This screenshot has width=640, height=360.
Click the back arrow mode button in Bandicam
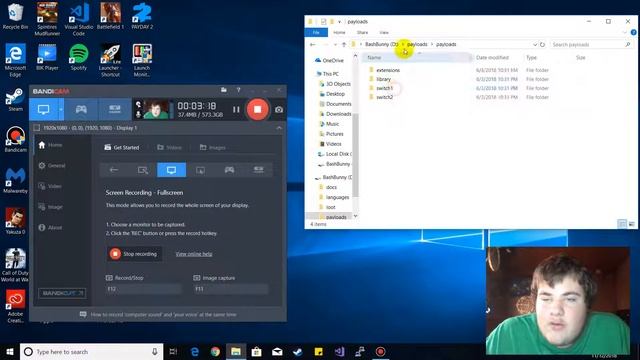tap(114, 170)
